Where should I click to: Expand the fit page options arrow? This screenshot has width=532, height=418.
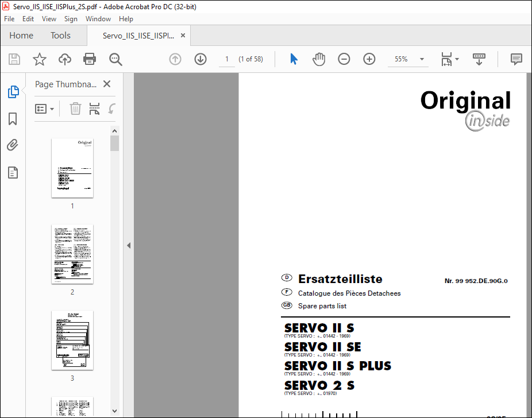coord(457,59)
